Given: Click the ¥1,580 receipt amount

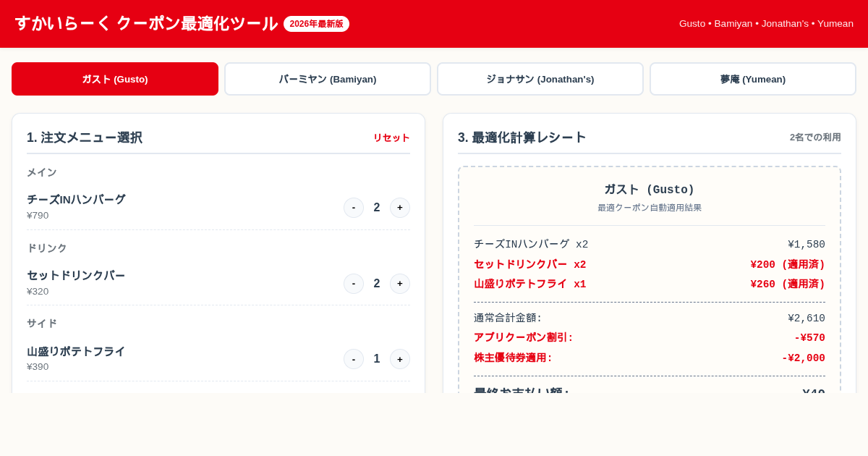Looking at the screenshot, I should pos(807,245).
